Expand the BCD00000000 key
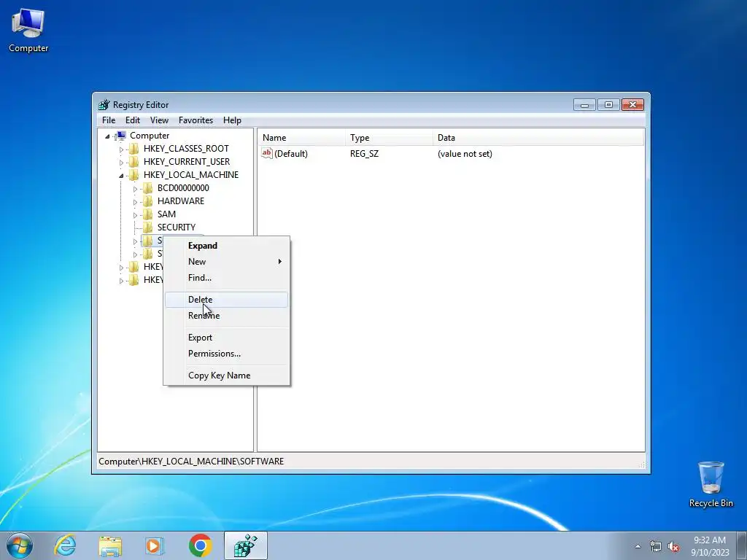This screenshot has width=747, height=560. coord(135,189)
